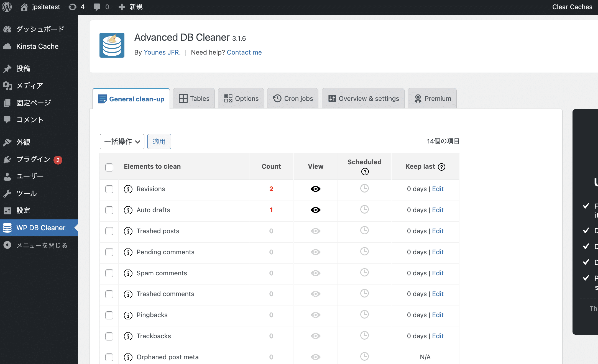Click the Advanced DB Cleaner plugin logo

[x=112, y=45]
